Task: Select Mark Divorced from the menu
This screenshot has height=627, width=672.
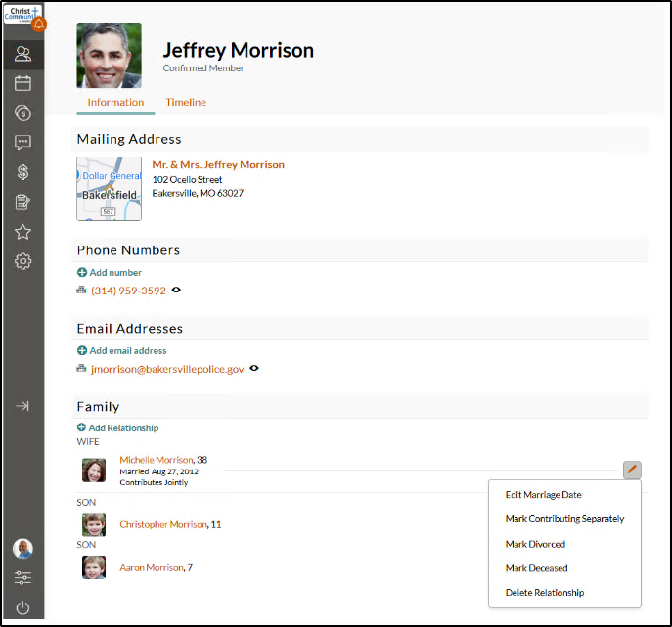Action: (x=535, y=544)
